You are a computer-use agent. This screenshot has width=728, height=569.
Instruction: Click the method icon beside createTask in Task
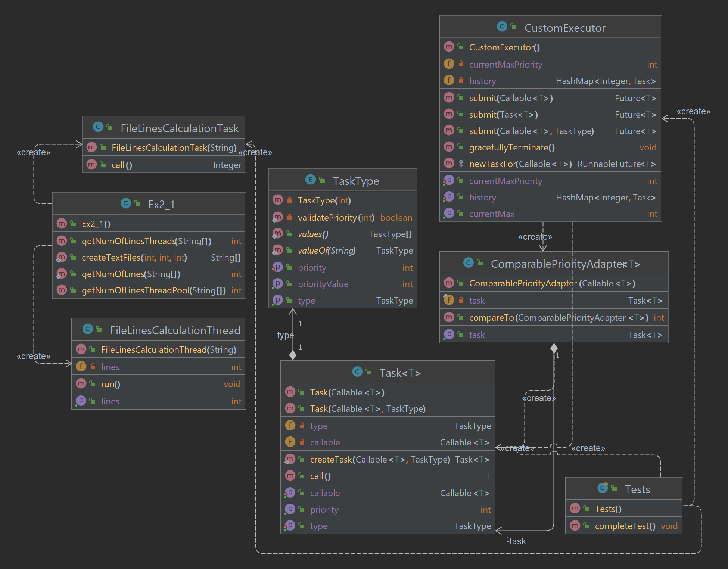289,459
